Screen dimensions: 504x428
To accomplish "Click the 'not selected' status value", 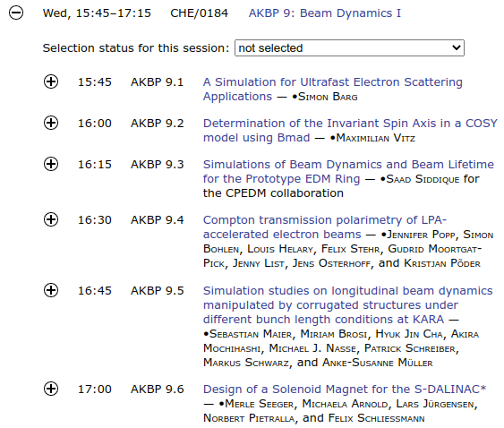I will [x=270, y=48].
